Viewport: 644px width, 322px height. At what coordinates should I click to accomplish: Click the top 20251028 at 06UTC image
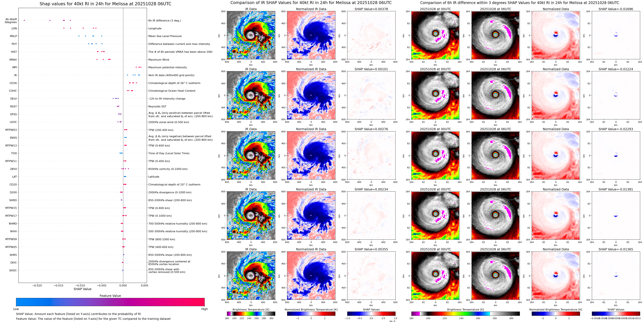pos(495,35)
